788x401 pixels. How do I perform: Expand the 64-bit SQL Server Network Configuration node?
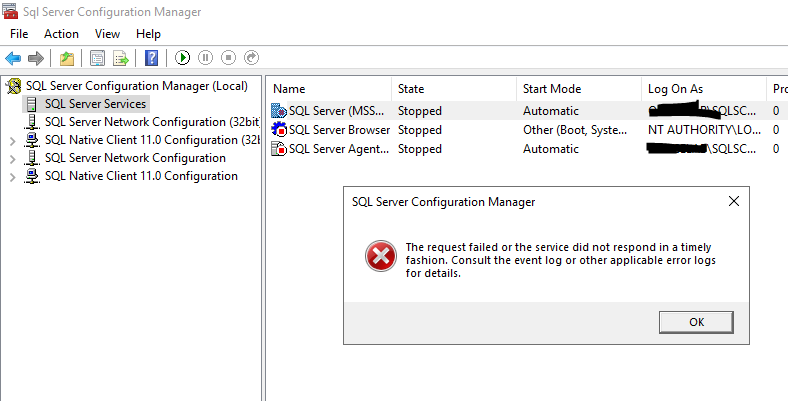click(x=13, y=159)
